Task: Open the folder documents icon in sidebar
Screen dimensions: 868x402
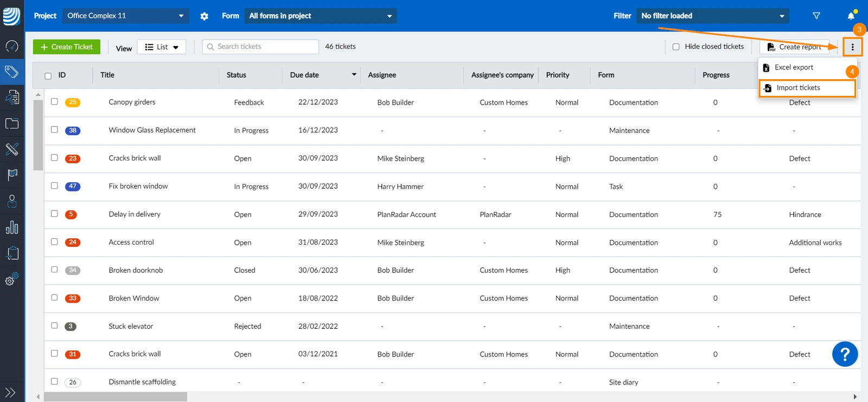Action: pos(12,123)
